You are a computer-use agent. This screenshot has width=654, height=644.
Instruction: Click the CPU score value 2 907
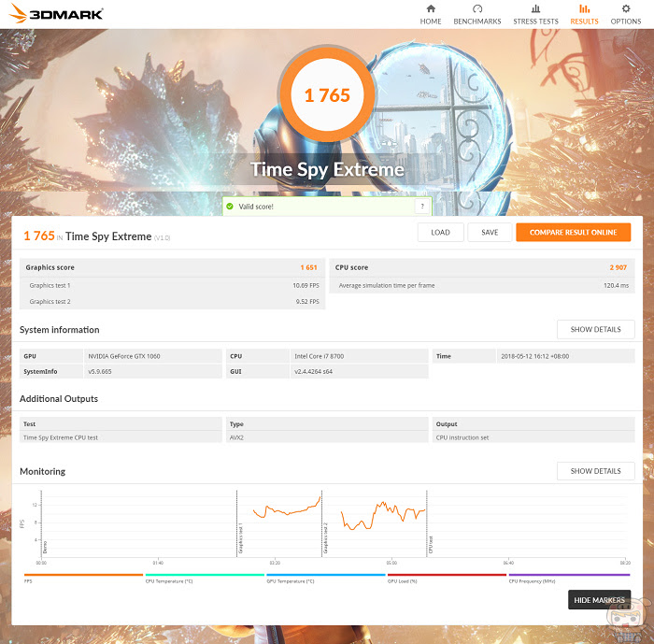click(618, 267)
